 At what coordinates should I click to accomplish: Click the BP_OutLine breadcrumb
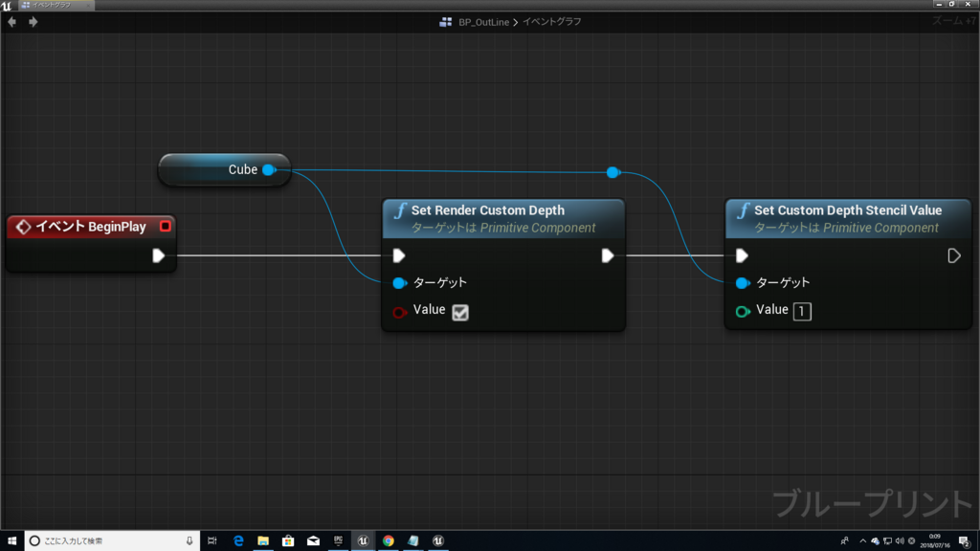(x=483, y=22)
